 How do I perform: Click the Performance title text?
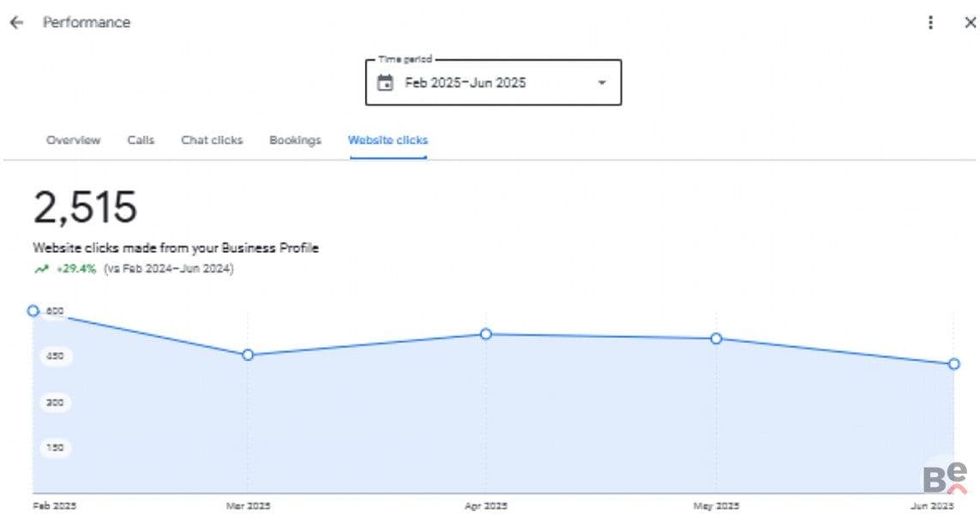(x=87, y=22)
